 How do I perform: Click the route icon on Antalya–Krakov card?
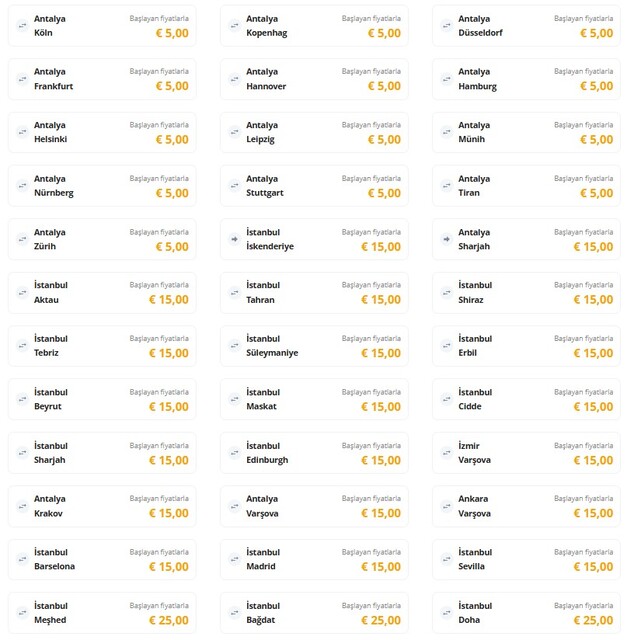(22, 505)
